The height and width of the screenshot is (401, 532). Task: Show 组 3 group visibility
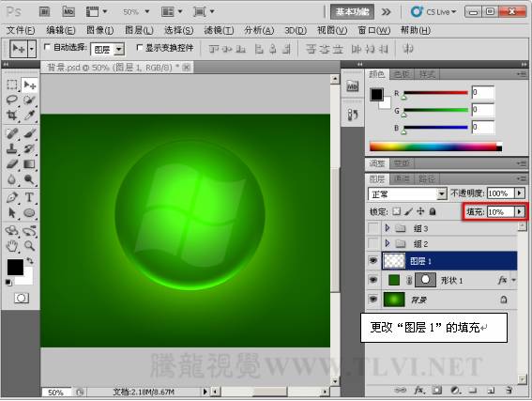coord(373,228)
